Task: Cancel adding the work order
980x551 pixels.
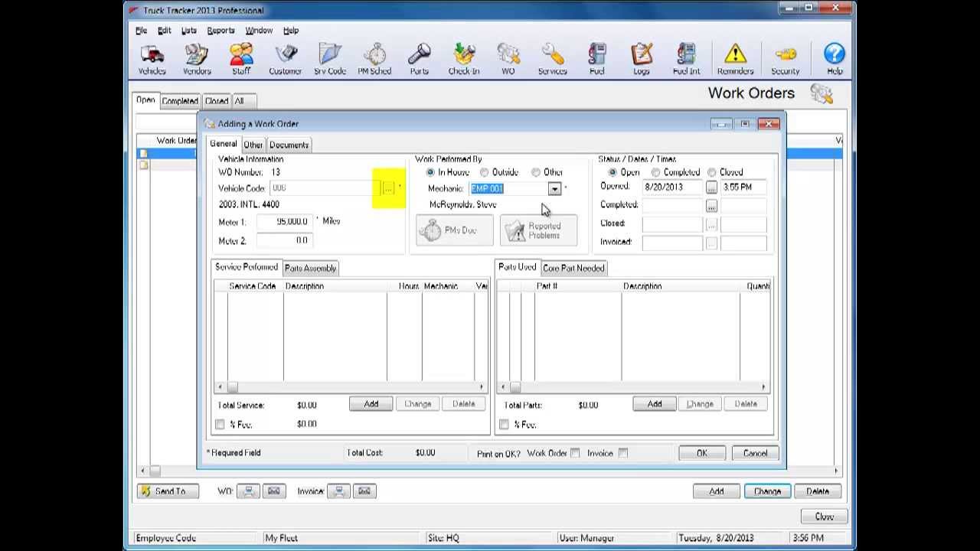Action: [x=755, y=453]
